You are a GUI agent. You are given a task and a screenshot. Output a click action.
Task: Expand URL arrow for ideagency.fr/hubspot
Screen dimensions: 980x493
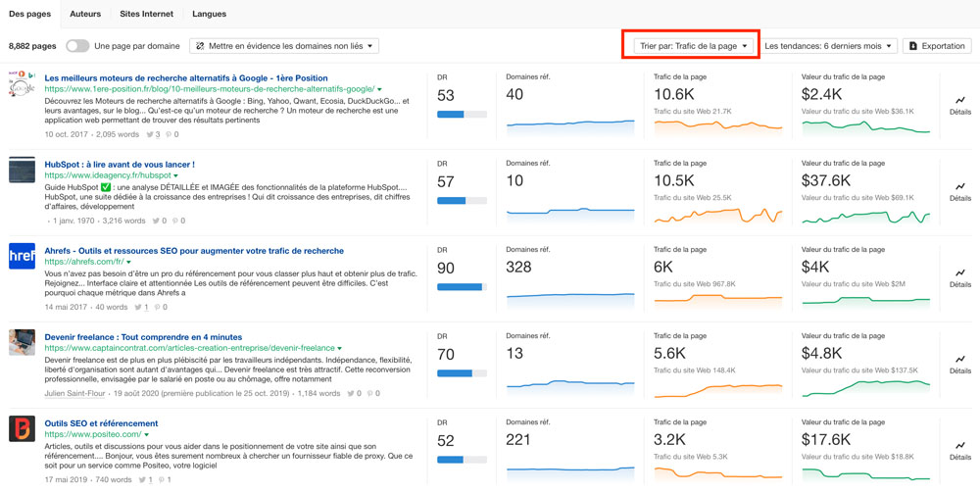coord(175,175)
